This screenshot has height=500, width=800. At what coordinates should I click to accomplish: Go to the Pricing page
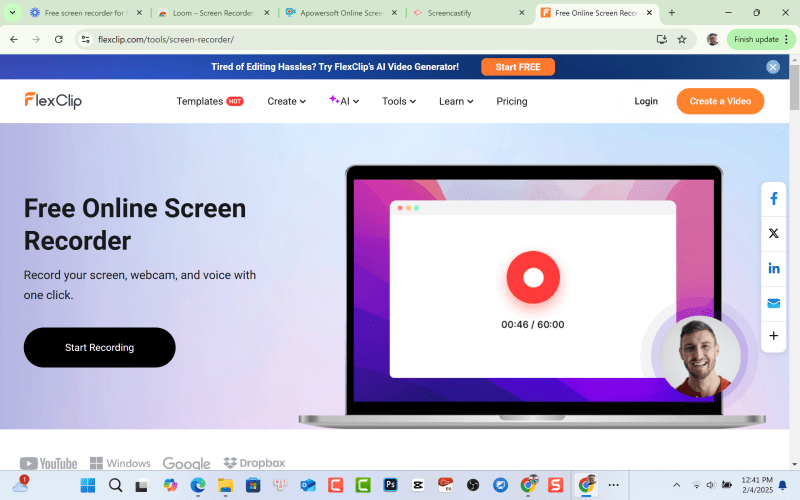(x=511, y=101)
